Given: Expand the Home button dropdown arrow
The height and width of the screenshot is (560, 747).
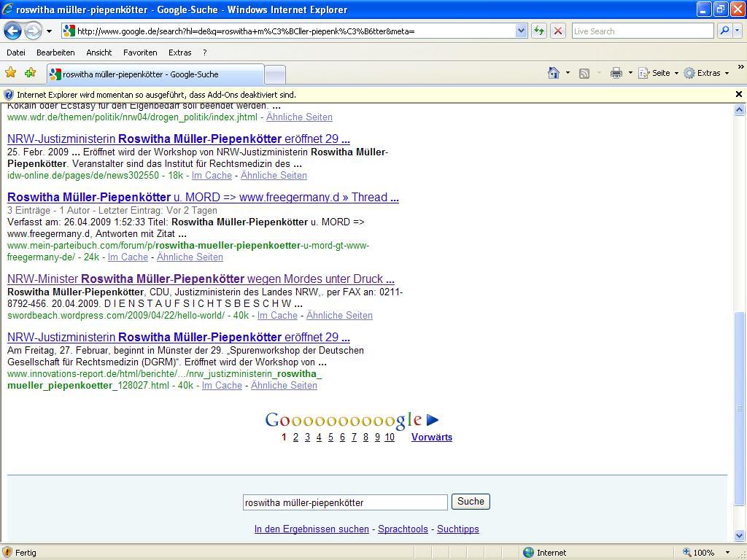Looking at the screenshot, I should pyautogui.click(x=568, y=73).
